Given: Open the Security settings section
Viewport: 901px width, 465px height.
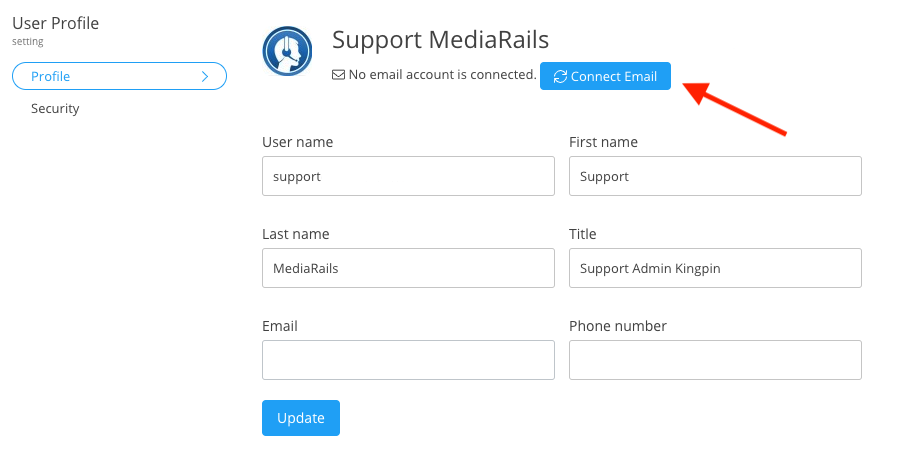Looking at the screenshot, I should click(55, 108).
